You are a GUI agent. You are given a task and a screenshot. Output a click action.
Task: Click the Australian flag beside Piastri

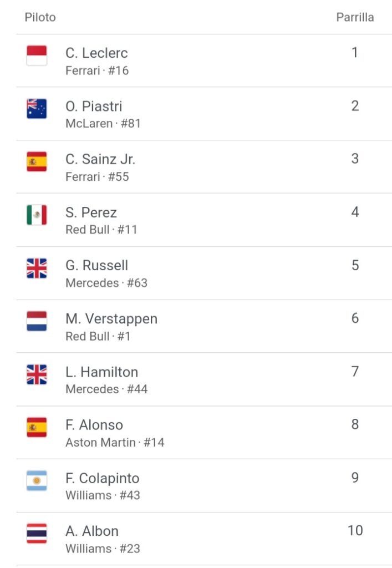(37, 109)
